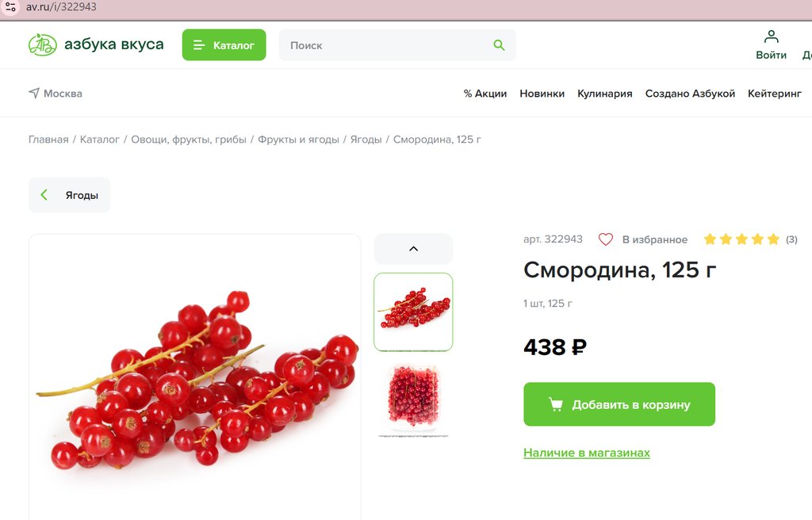Open the Кулинария menu item
Viewport: 812px width, 520px height.
(x=605, y=94)
